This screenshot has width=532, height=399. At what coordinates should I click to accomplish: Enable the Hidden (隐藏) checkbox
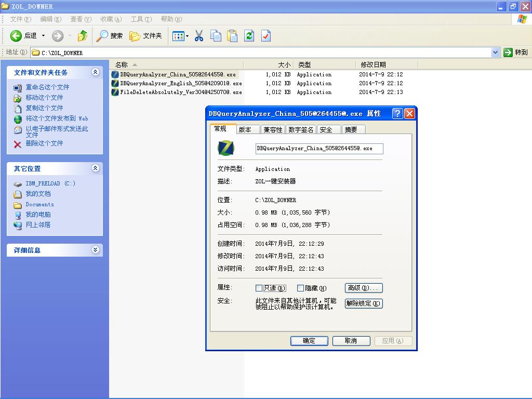pyautogui.click(x=300, y=288)
